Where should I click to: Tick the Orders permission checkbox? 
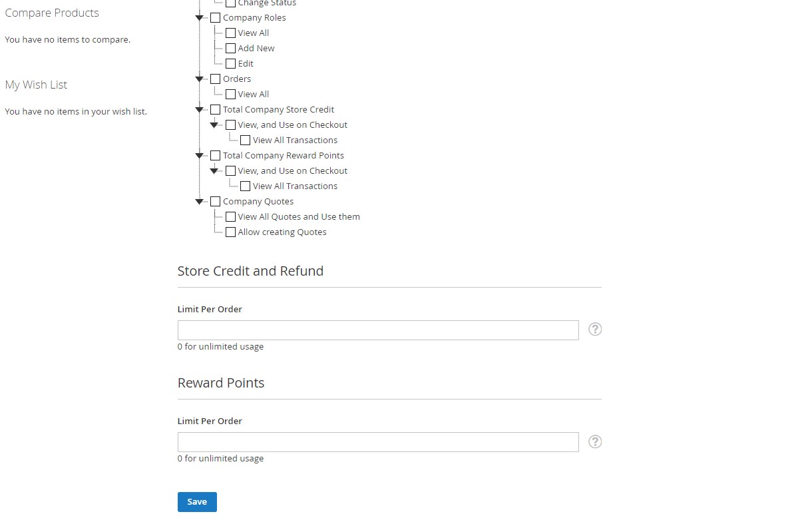(x=215, y=79)
